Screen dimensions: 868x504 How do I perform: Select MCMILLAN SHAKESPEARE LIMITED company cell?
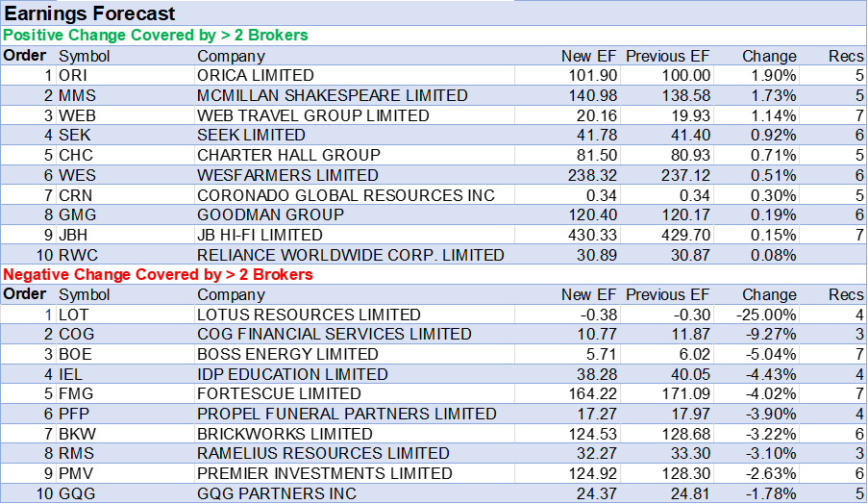pos(332,96)
